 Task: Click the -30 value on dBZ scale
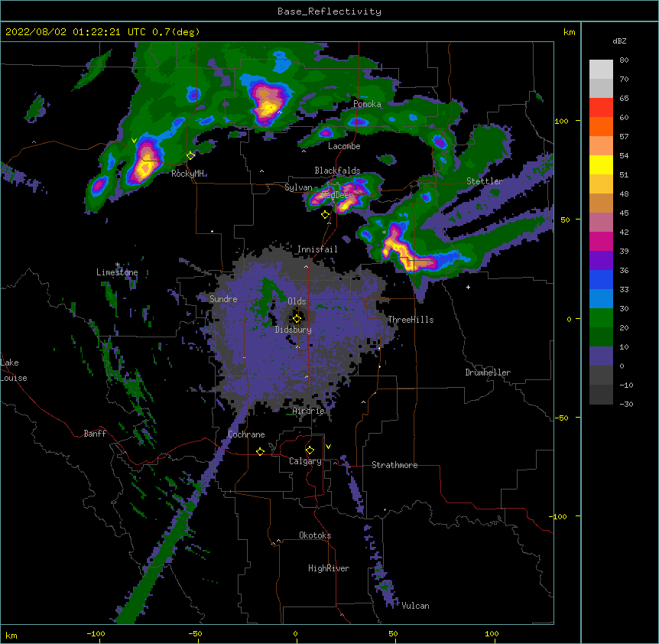626,404
